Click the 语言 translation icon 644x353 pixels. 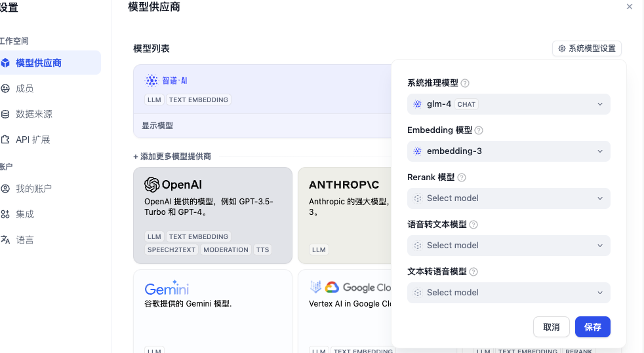(x=5, y=240)
